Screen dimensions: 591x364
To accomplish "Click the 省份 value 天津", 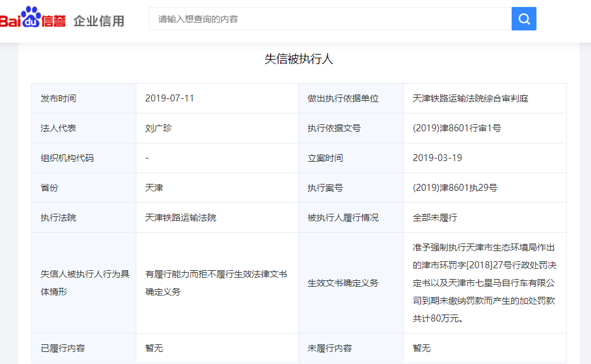I will [x=154, y=188].
